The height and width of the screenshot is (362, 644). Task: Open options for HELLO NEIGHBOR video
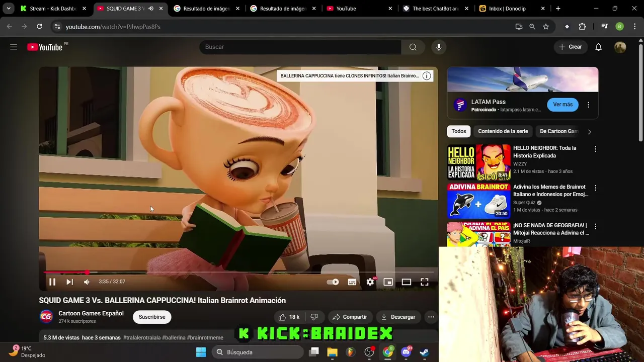click(x=595, y=149)
